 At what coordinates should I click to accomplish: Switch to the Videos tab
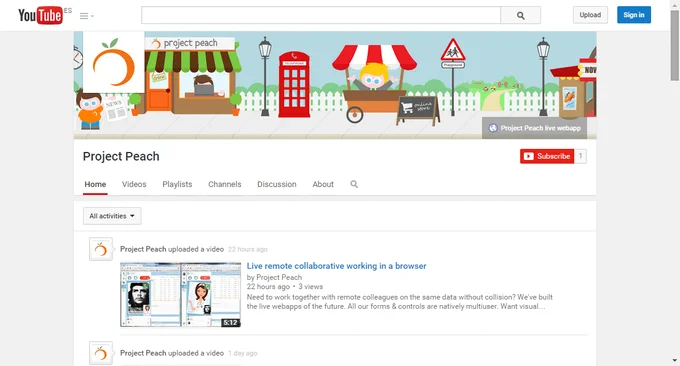(134, 184)
